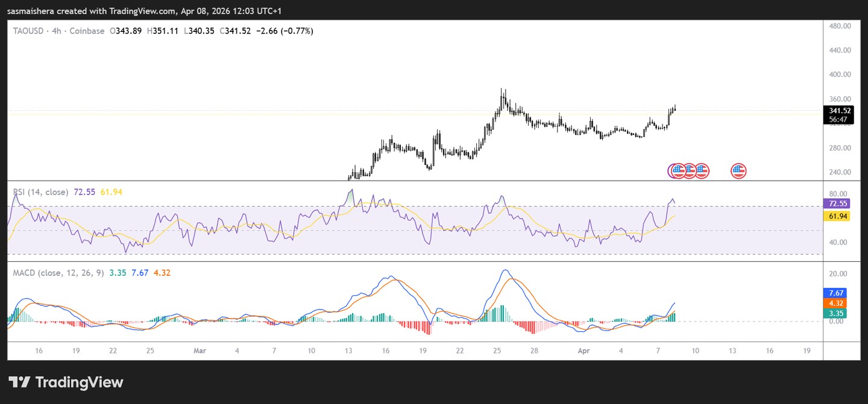Click the 360.00 price axis label
This screenshot has width=868, height=404.
(x=840, y=99)
